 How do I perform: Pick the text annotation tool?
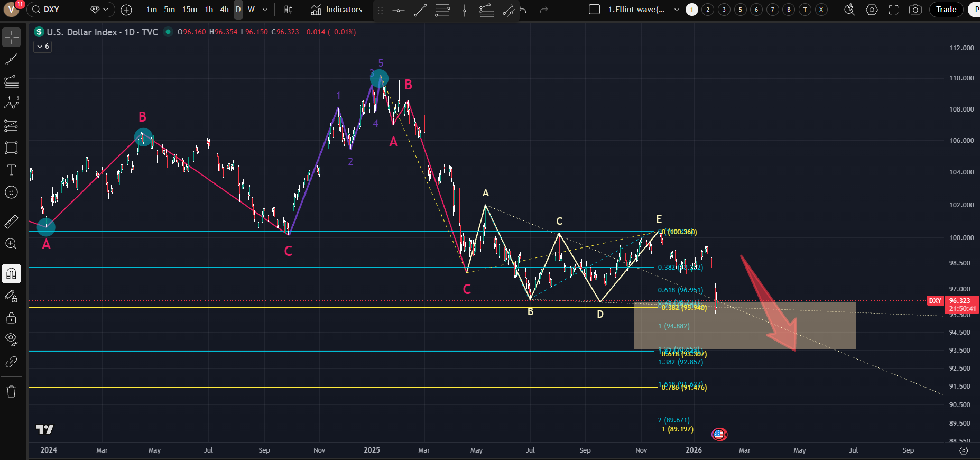[11, 170]
